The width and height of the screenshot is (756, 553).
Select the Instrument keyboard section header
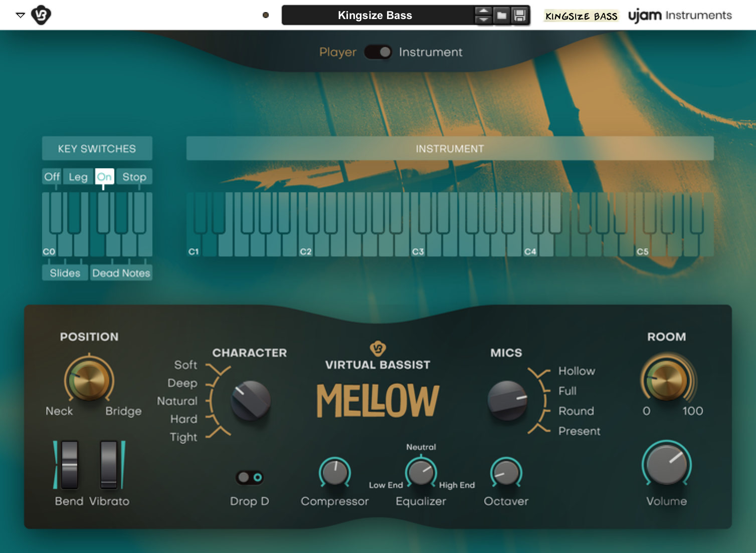point(450,148)
